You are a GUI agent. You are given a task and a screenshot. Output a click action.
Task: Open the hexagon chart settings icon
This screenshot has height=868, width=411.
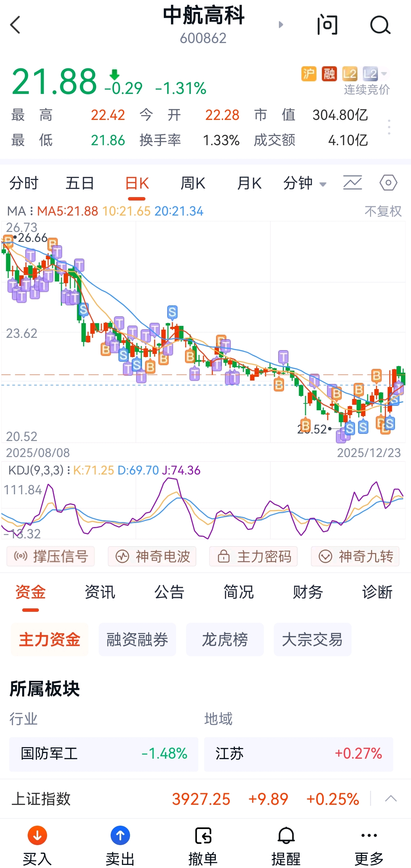point(388,183)
